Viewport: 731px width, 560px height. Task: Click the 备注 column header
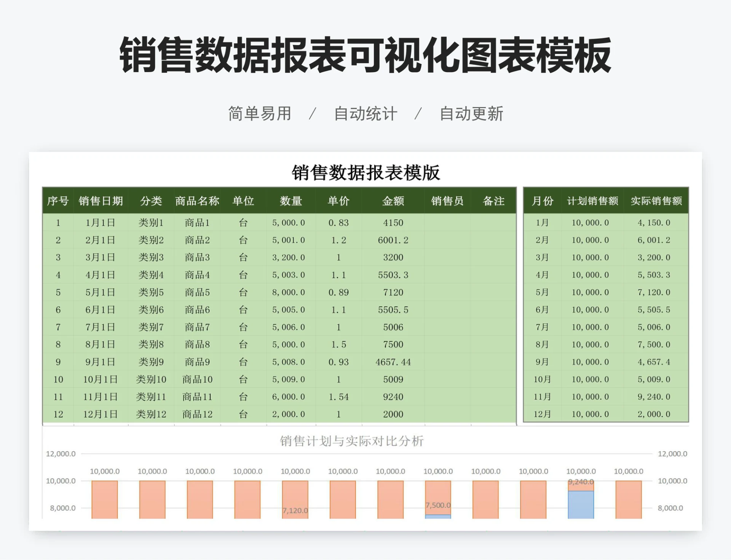coord(494,201)
